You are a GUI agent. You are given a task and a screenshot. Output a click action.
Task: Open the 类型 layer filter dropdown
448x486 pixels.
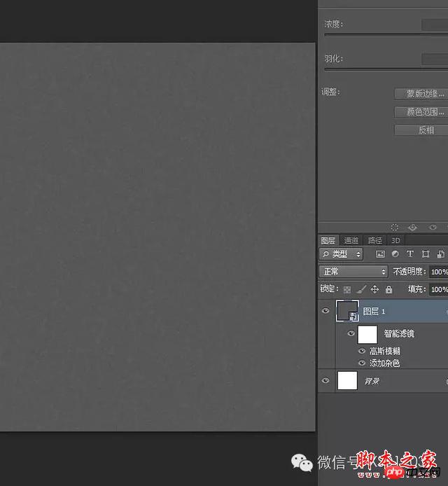click(x=341, y=254)
